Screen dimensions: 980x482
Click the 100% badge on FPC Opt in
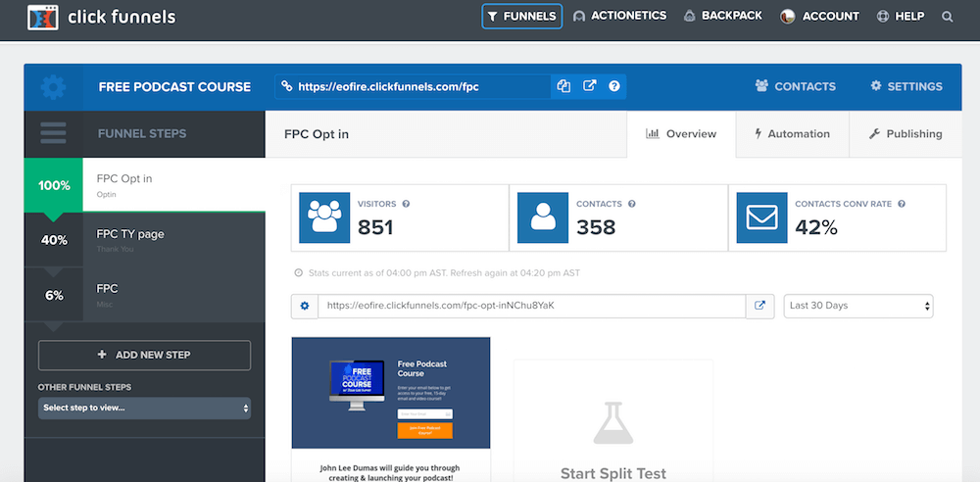[54, 185]
